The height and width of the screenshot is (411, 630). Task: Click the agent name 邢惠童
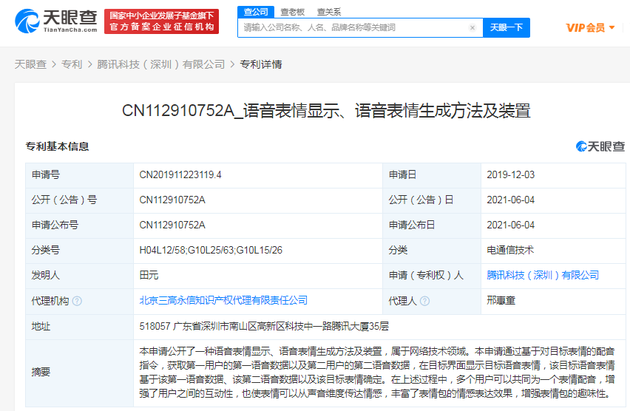tap(501, 301)
